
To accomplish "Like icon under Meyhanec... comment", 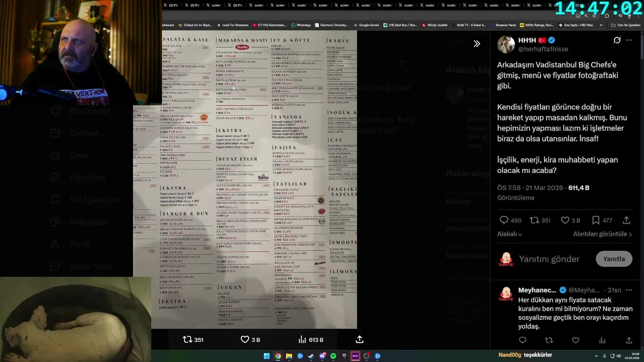I will click(576, 340).
